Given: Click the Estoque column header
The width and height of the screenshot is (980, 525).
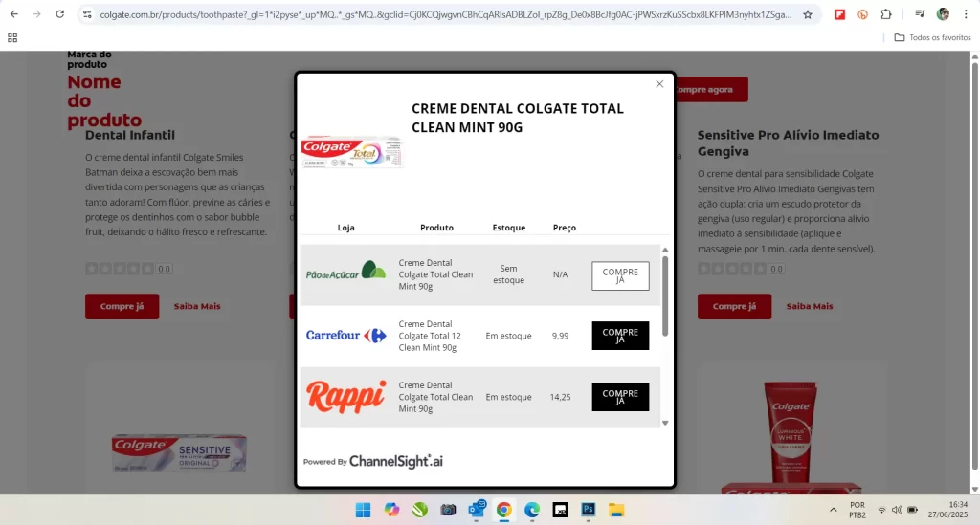Looking at the screenshot, I should coord(509,228).
